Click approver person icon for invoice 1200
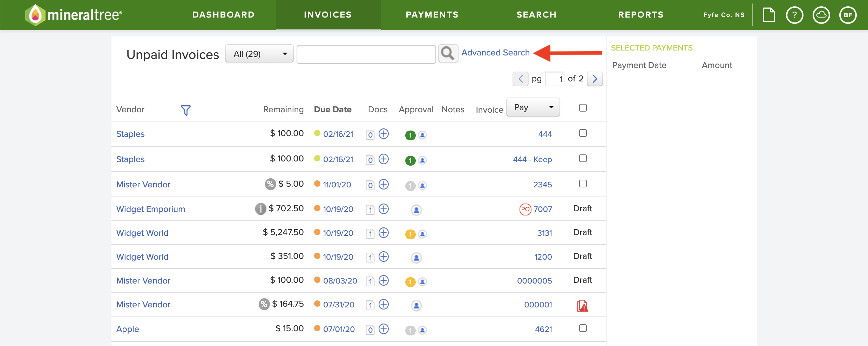 point(416,258)
